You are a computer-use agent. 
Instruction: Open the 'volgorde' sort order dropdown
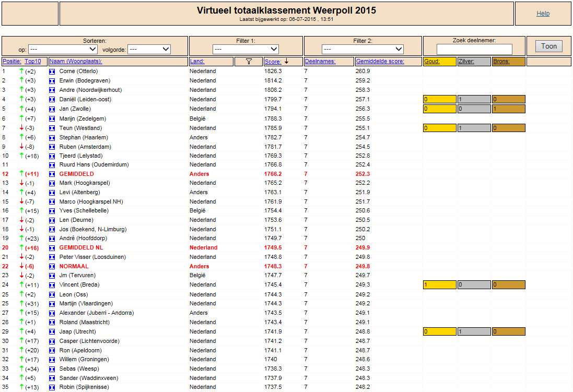click(x=149, y=49)
